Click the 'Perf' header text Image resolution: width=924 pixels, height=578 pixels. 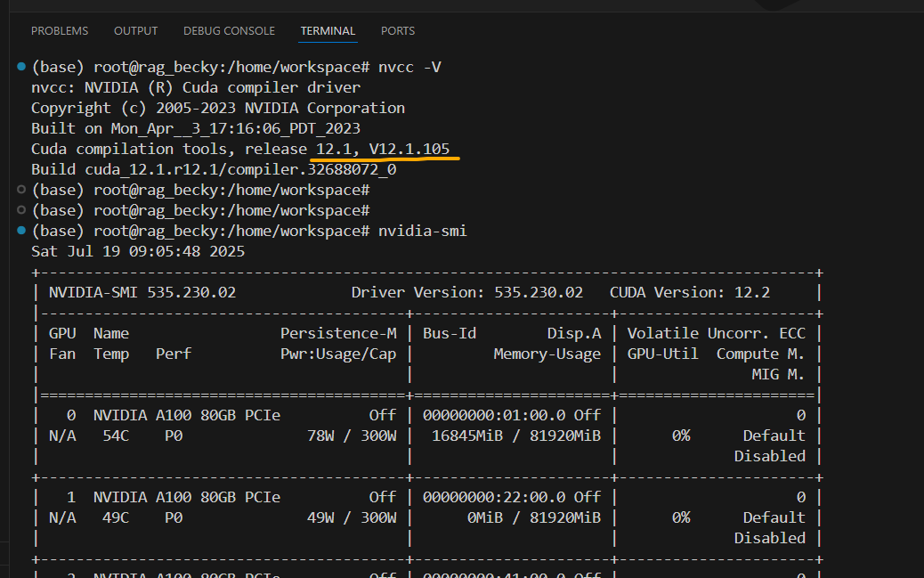[174, 354]
